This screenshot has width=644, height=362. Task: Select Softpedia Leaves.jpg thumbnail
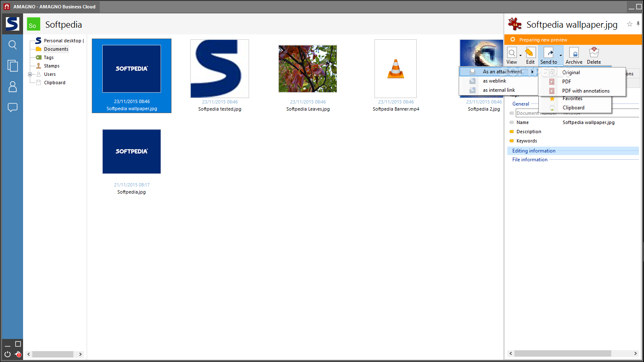pos(308,69)
